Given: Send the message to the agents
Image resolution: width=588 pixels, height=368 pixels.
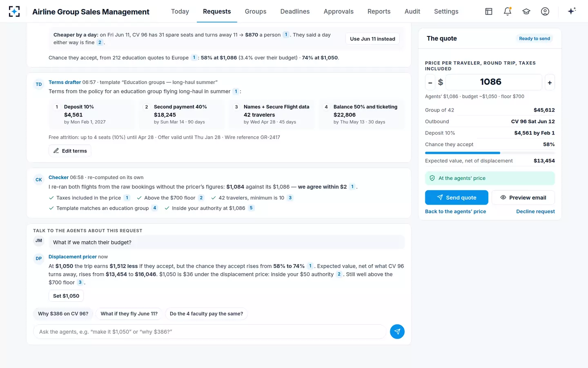Looking at the screenshot, I should tap(397, 332).
